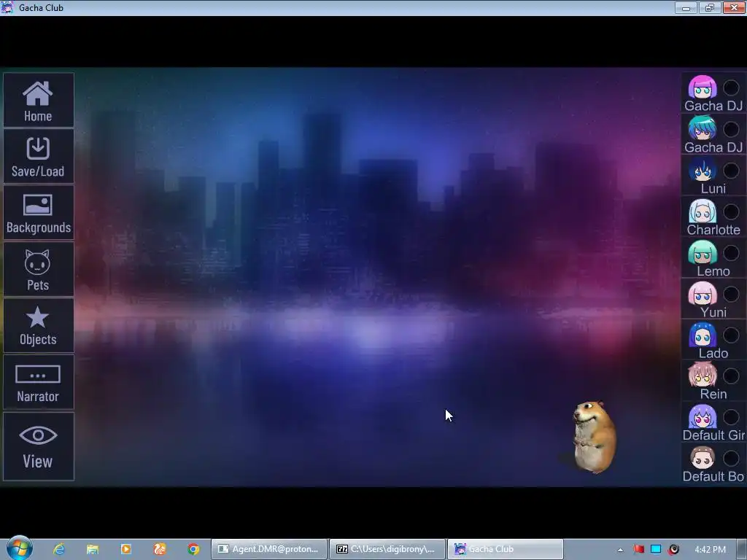Viewport: 747px width, 560px height.
Task: Switch to the 7-Zip C:\Users\digibrony window
Action: pos(387,549)
